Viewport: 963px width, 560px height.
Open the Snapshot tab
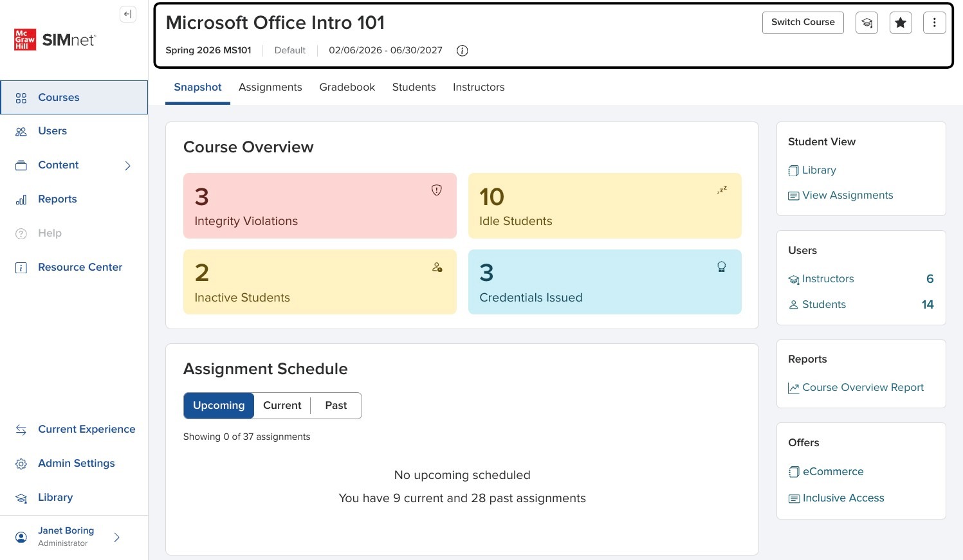pos(197,87)
